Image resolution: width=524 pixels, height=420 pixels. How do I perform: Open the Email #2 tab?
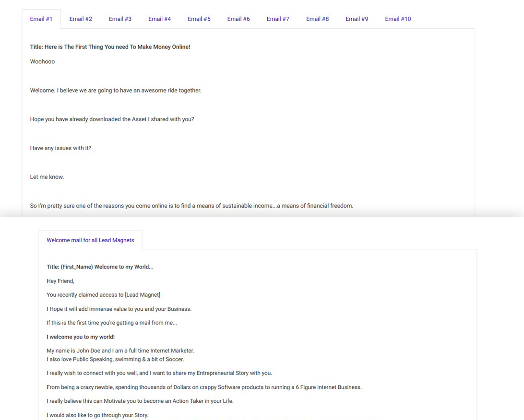(81, 19)
